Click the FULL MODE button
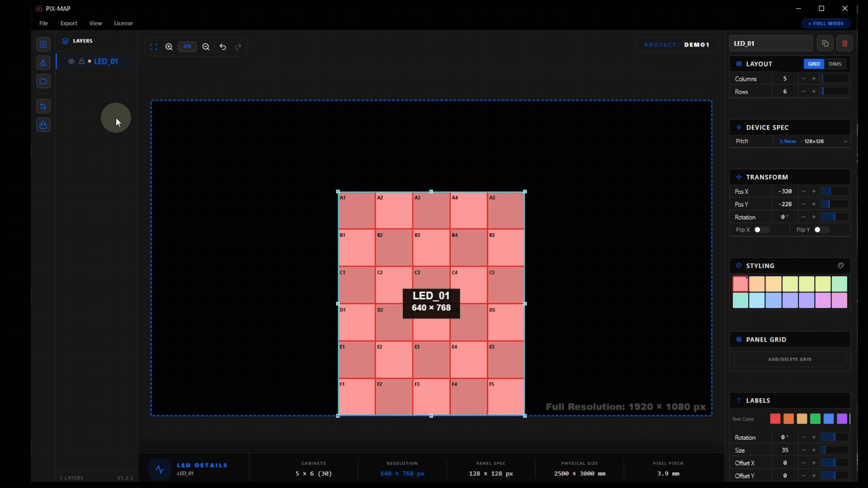 tap(826, 23)
